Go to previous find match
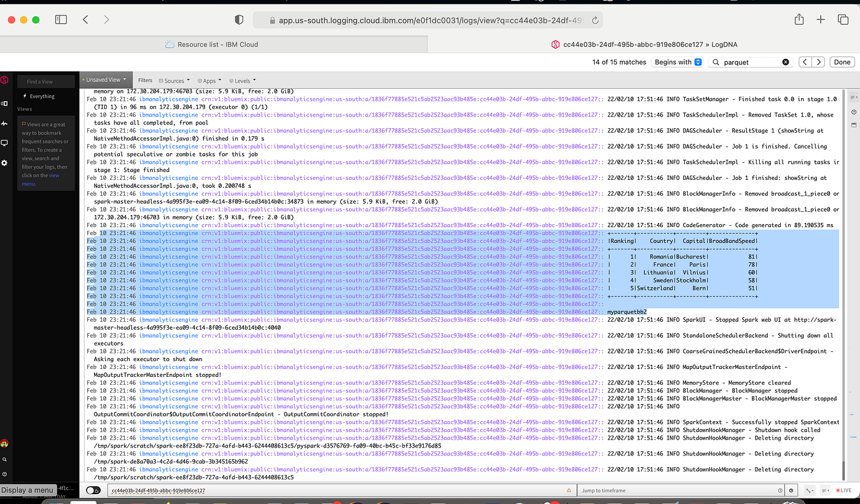Screen dimensions: 860x504 805,62
